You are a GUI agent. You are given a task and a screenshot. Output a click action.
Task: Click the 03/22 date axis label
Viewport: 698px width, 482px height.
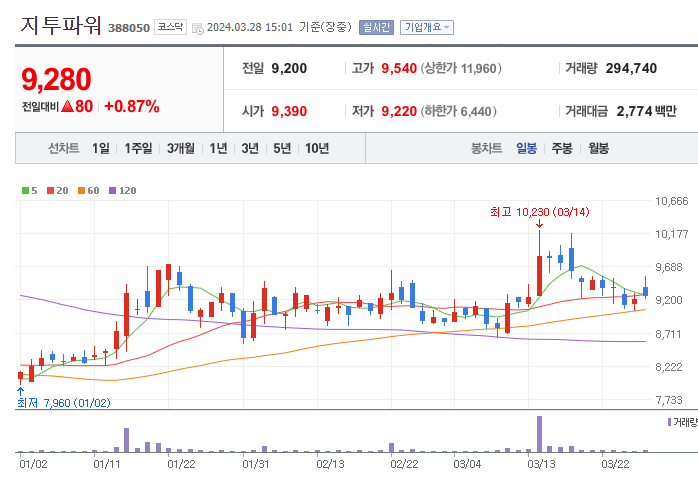coord(615,464)
